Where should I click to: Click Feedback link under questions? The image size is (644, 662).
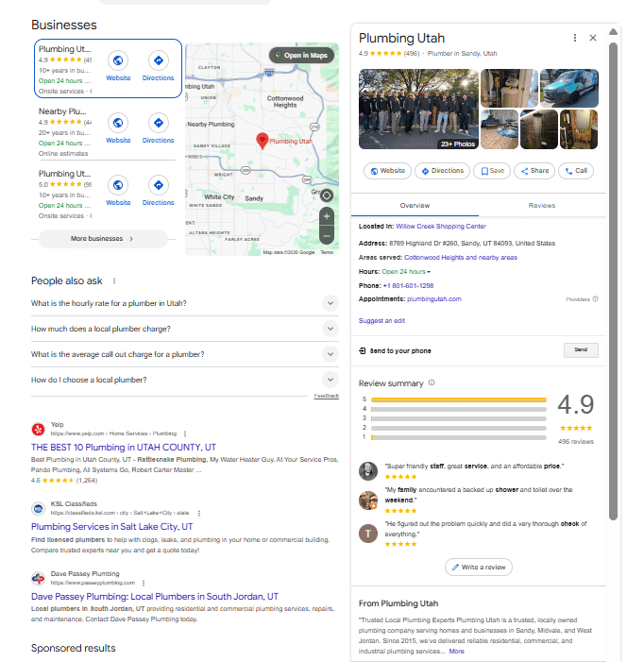pos(326,396)
